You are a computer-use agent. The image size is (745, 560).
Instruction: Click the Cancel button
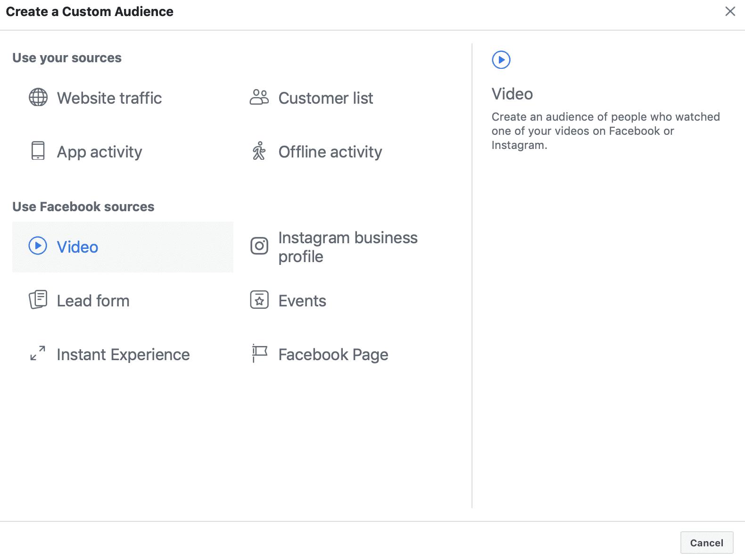point(707,543)
